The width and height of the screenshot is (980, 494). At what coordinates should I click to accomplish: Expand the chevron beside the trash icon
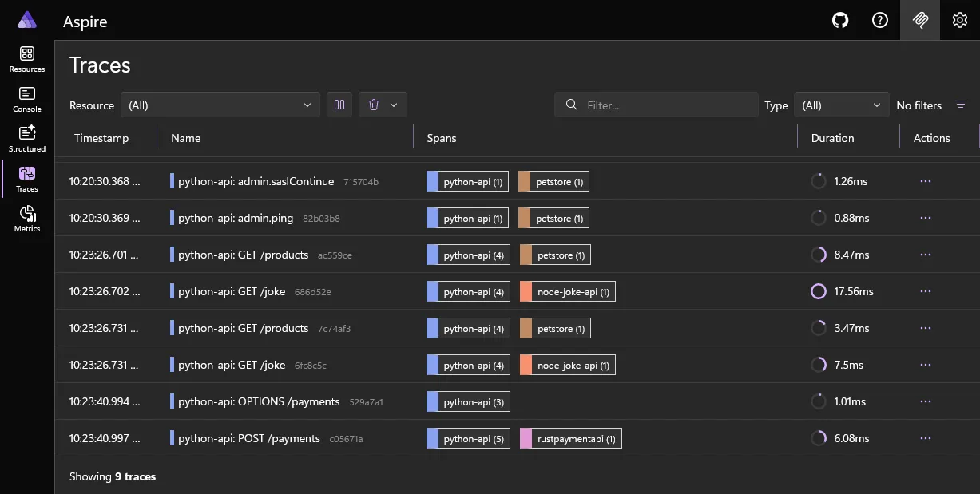(x=392, y=104)
